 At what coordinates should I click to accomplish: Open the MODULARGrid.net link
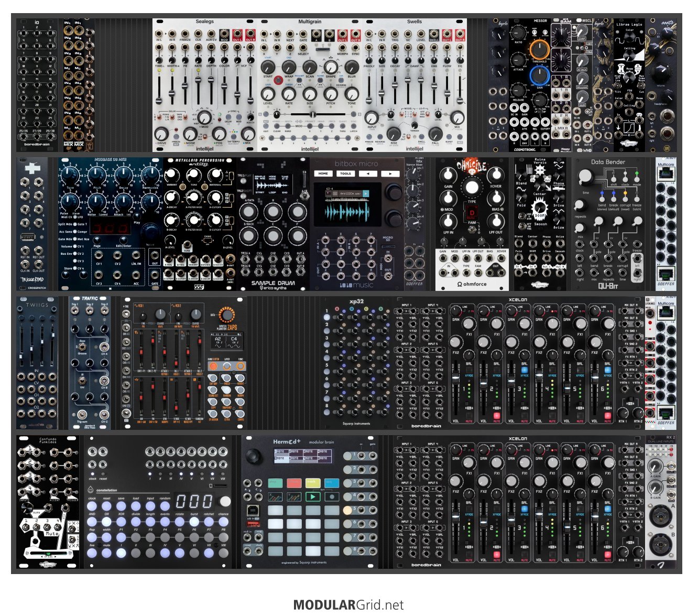(348, 605)
